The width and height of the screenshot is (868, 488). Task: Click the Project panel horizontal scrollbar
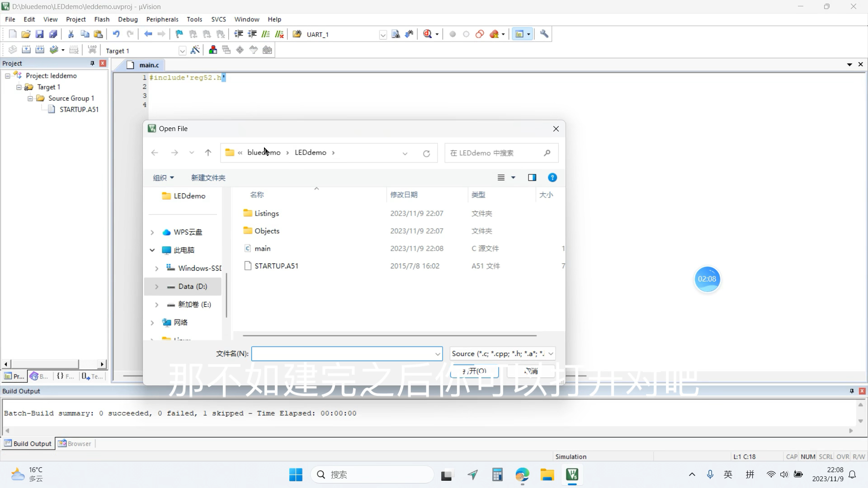45,364
